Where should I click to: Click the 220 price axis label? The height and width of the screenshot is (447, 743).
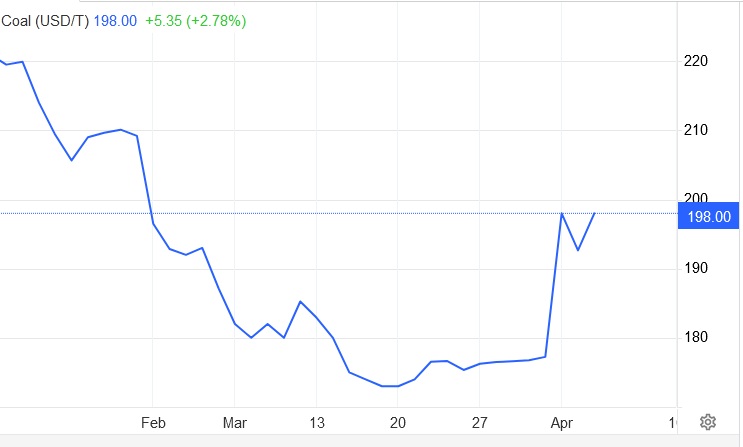pos(696,61)
